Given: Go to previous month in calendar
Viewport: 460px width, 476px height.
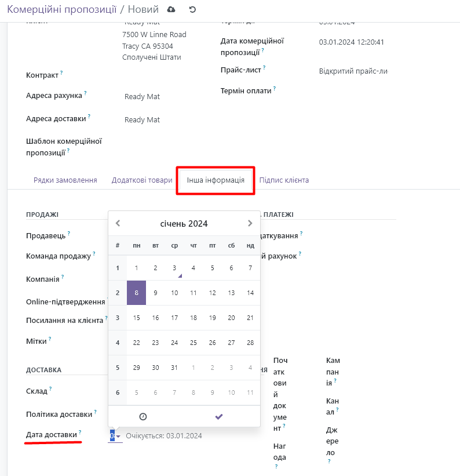Looking at the screenshot, I should pos(118,223).
